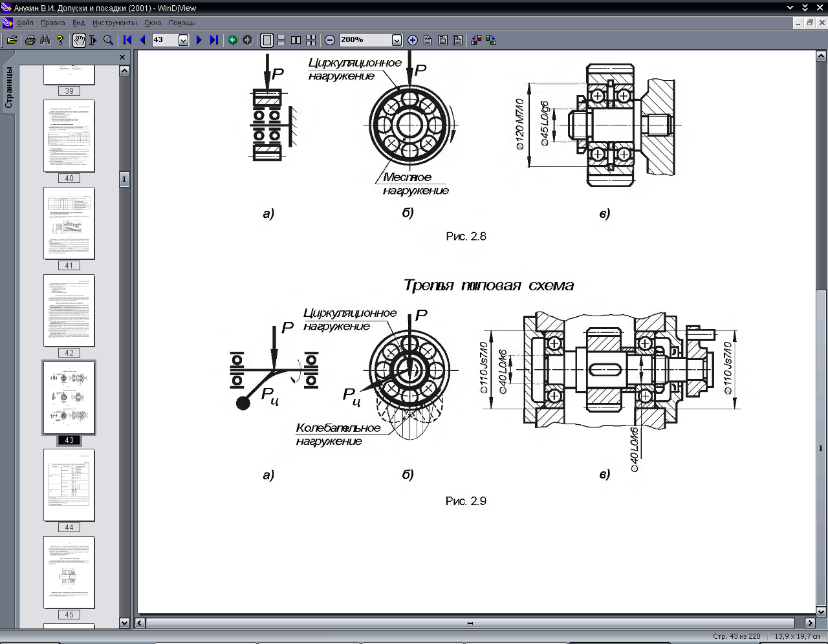This screenshot has width=828, height=644.
Task: Enable single page layout mode
Action: [x=267, y=40]
